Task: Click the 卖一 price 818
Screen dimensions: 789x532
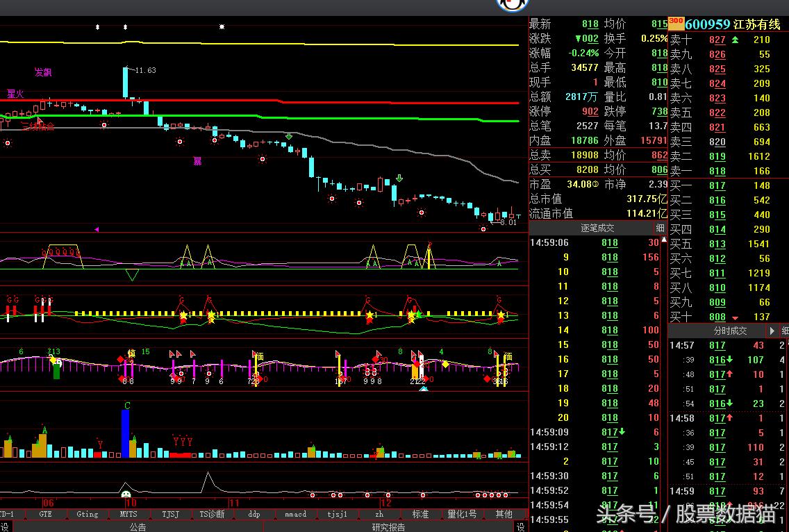Action: 717,171
